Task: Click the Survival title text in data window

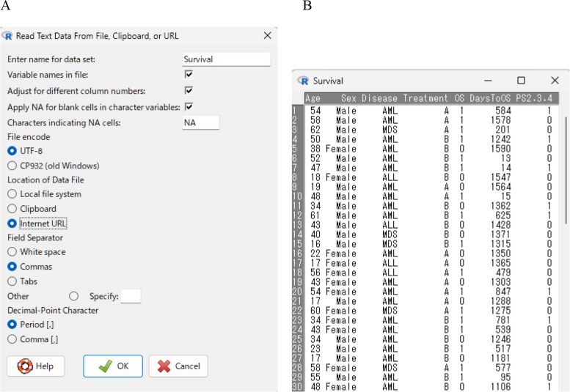Action: 328,81
